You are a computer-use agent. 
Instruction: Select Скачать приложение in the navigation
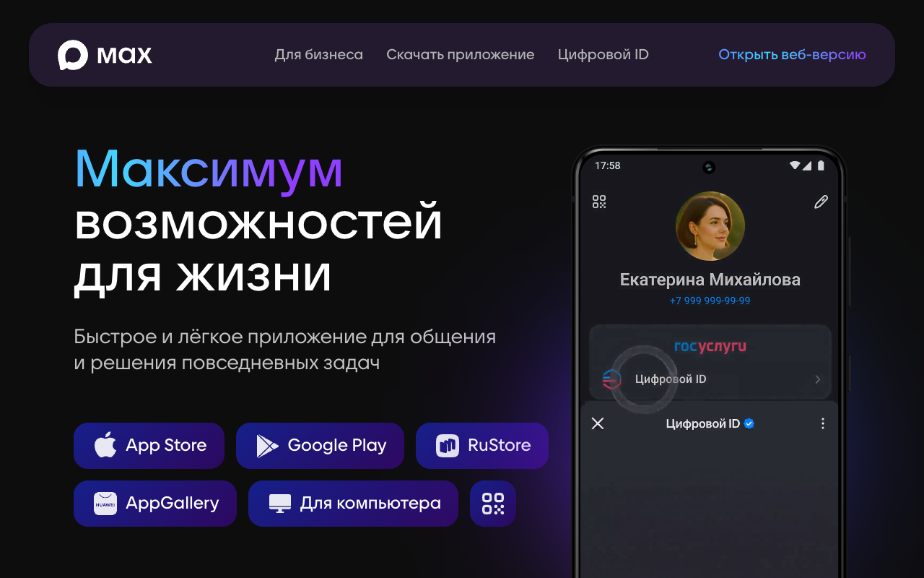[x=461, y=54]
